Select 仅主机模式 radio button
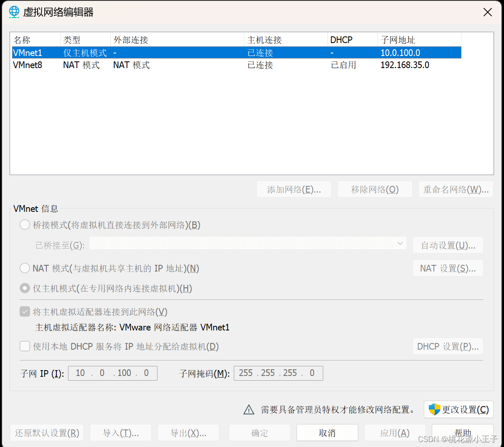The width and height of the screenshot is (504, 447). 25,288
